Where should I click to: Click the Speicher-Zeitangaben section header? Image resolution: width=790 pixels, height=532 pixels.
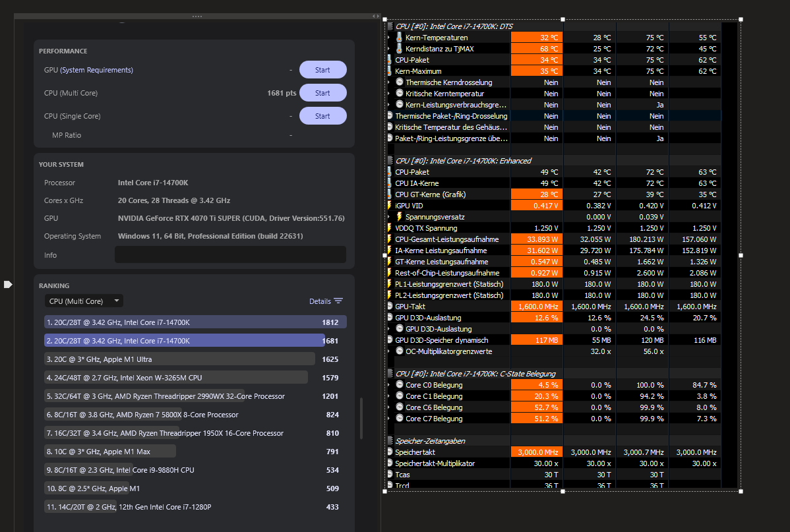[554, 441]
